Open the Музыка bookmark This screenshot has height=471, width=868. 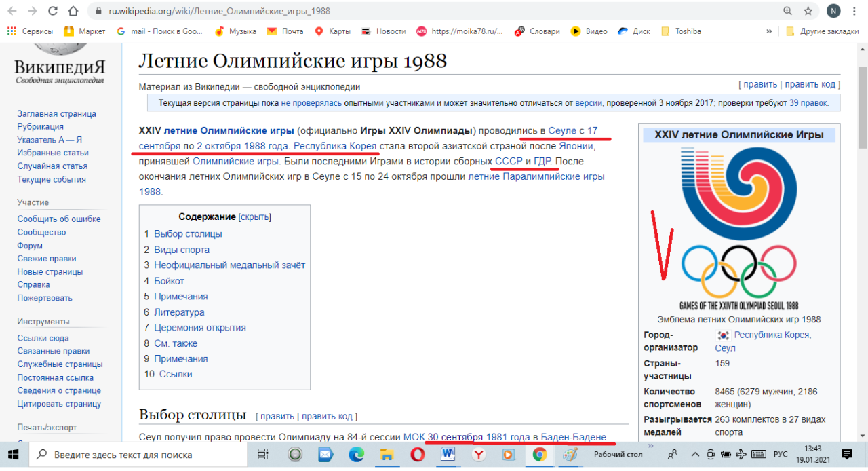click(235, 31)
